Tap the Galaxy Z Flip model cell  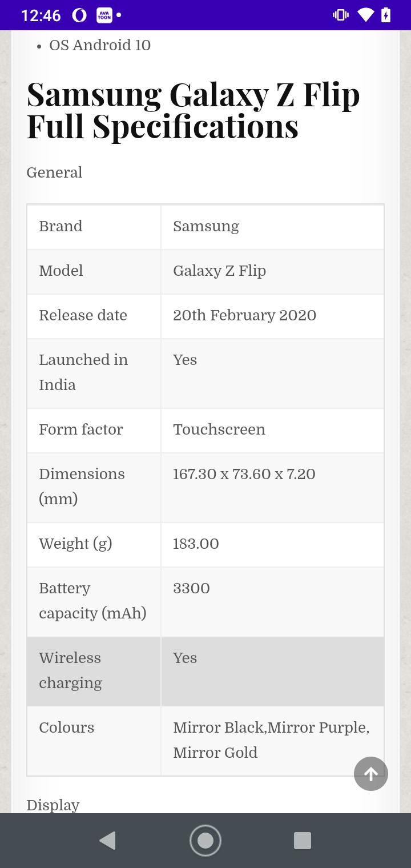pyautogui.click(x=272, y=271)
